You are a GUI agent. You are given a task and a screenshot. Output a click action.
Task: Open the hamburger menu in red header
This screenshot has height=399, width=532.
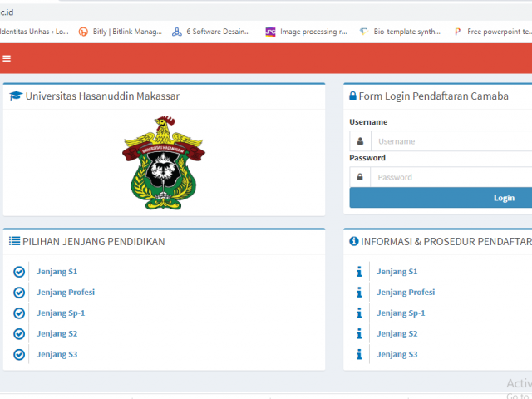[7, 58]
